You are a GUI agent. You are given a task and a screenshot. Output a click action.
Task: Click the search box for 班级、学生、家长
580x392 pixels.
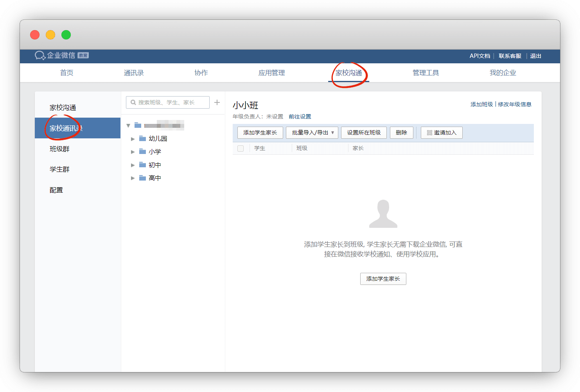tap(168, 102)
